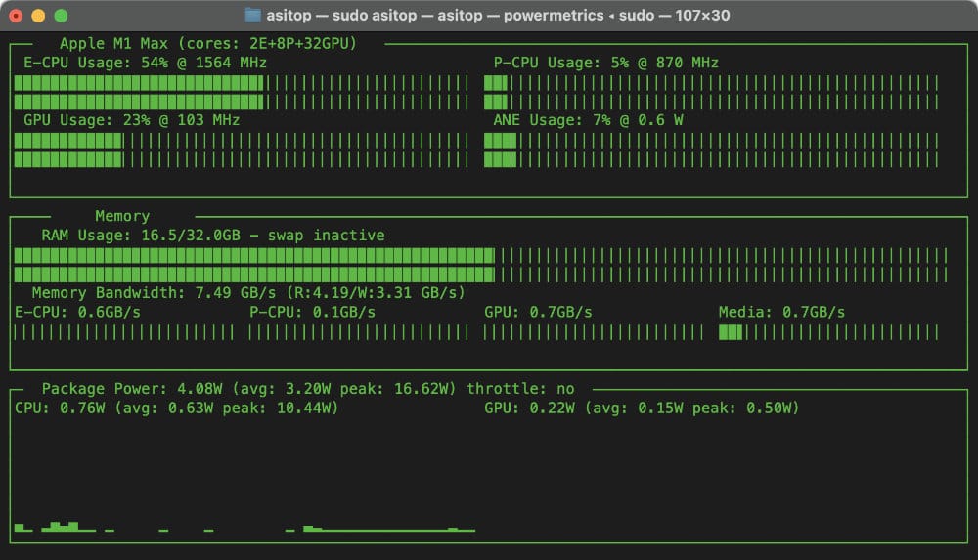Click 'RAM Usage: 16.5/32.0GB - swap inactive' text
The height and width of the screenshot is (560, 978).
click(x=212, y=236)
